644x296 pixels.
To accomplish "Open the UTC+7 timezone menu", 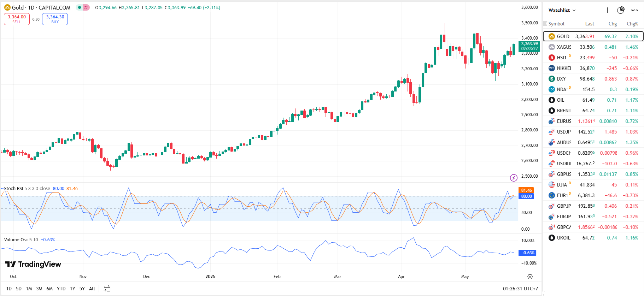I will coord(520,289).
